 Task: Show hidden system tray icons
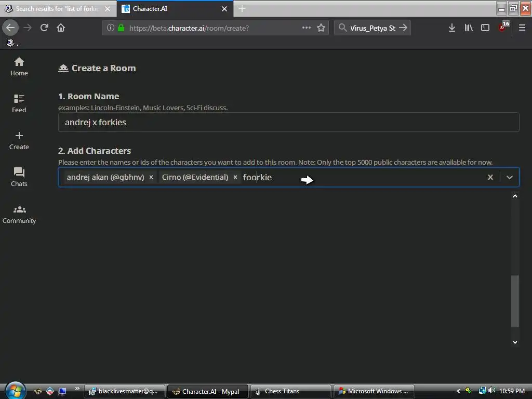[458, 391]
